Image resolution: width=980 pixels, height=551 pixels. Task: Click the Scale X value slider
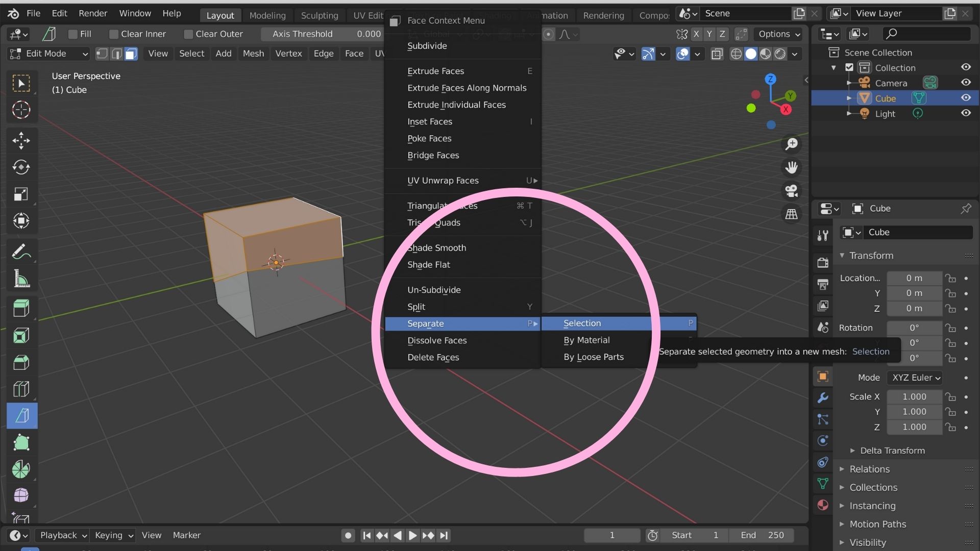(914, 396)
